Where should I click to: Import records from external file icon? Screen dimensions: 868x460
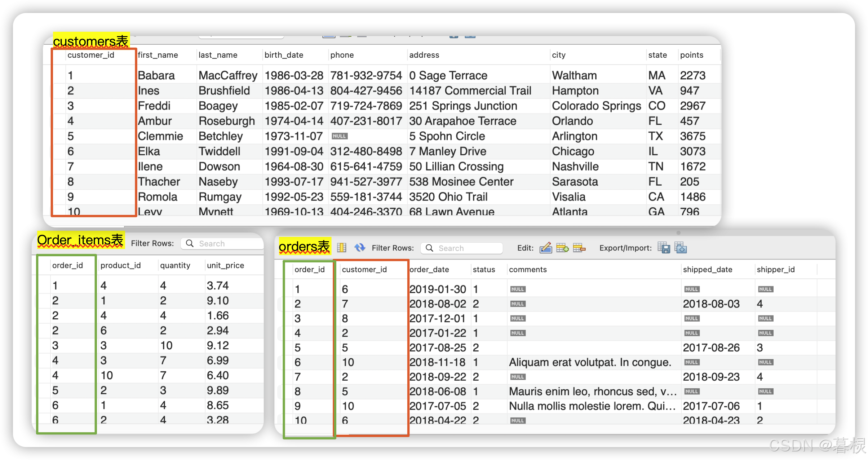tap(681, 248)
